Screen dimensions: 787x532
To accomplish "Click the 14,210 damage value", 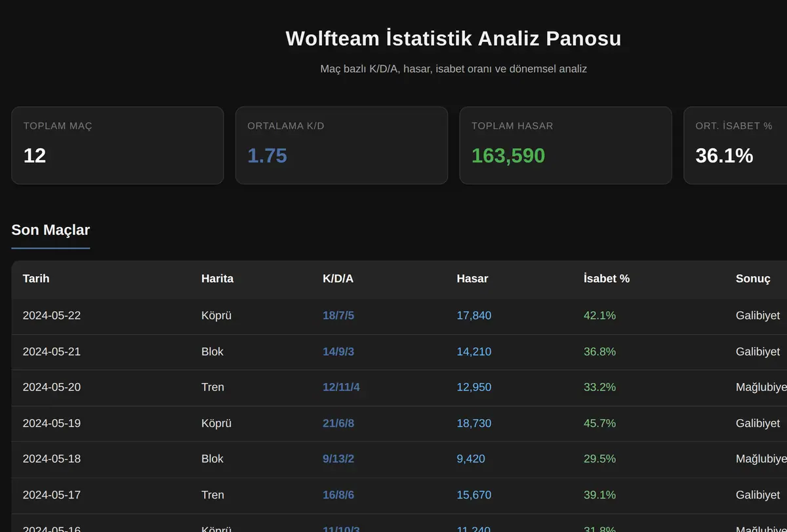I will tap(474, 352).
